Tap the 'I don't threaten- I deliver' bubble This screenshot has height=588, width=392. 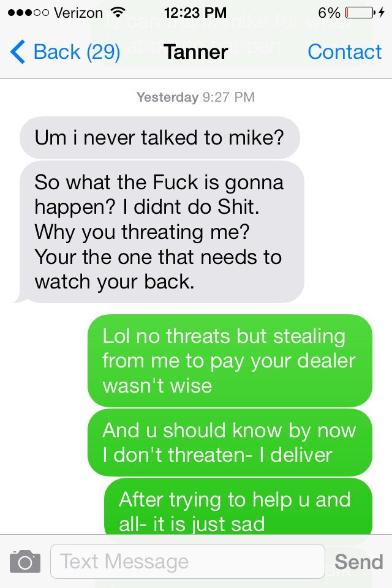coord(230,442)
